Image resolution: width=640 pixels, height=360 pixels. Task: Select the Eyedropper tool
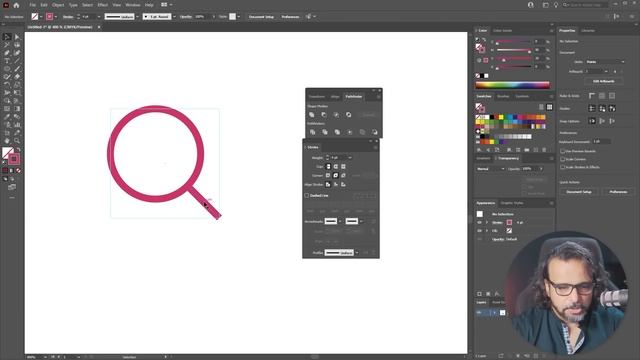(x=7, y=117)
